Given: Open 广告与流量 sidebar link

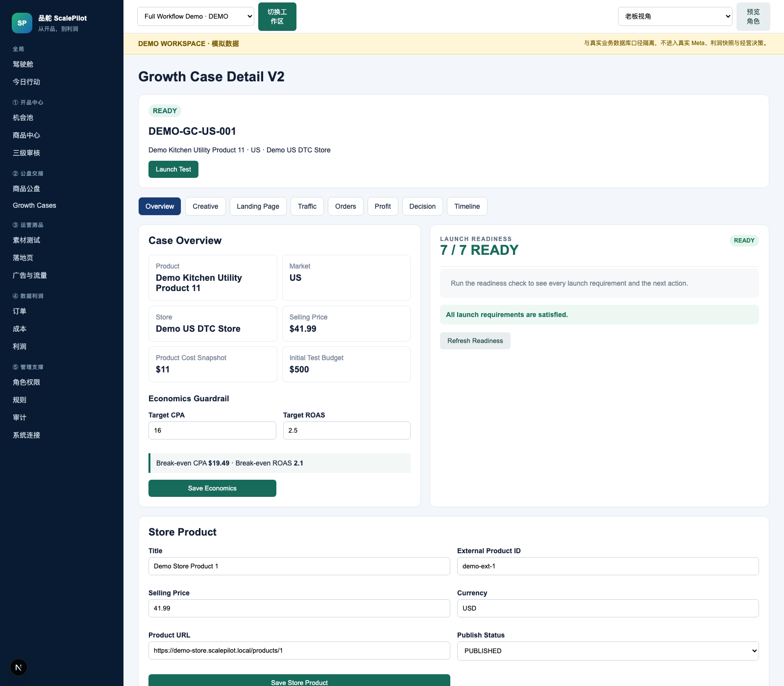Looking at the screenshot, I should 30,275.
